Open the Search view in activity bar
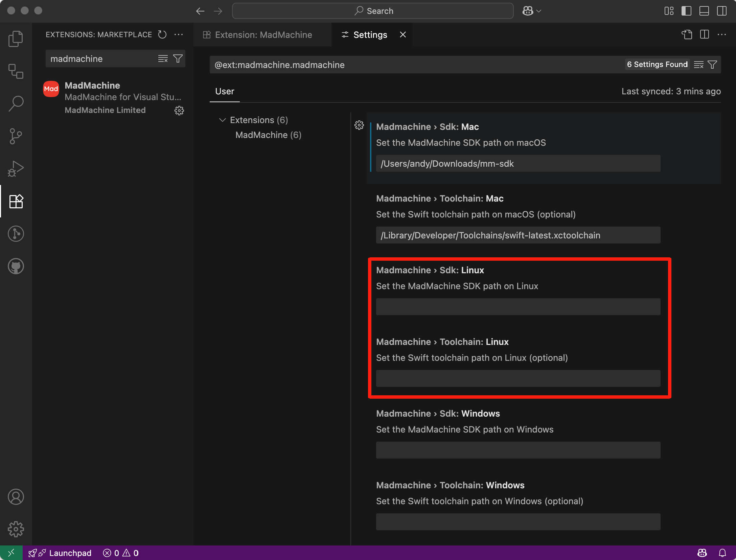 [16, 104]
